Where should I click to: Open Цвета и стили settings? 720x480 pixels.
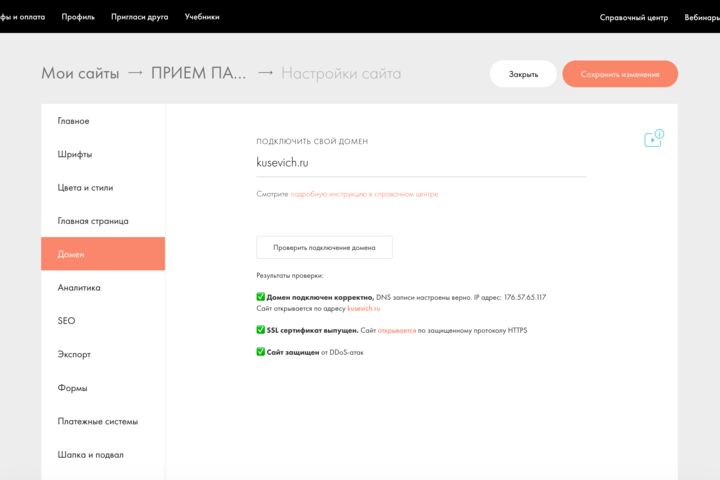point(103,187)
